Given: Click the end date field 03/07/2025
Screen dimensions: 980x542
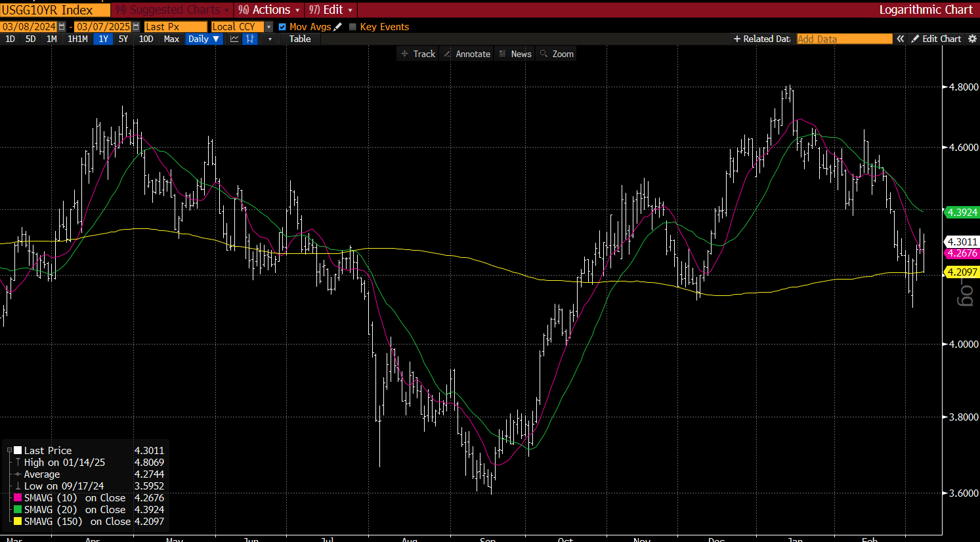Looking at the screenshot, I should (103, 27).
